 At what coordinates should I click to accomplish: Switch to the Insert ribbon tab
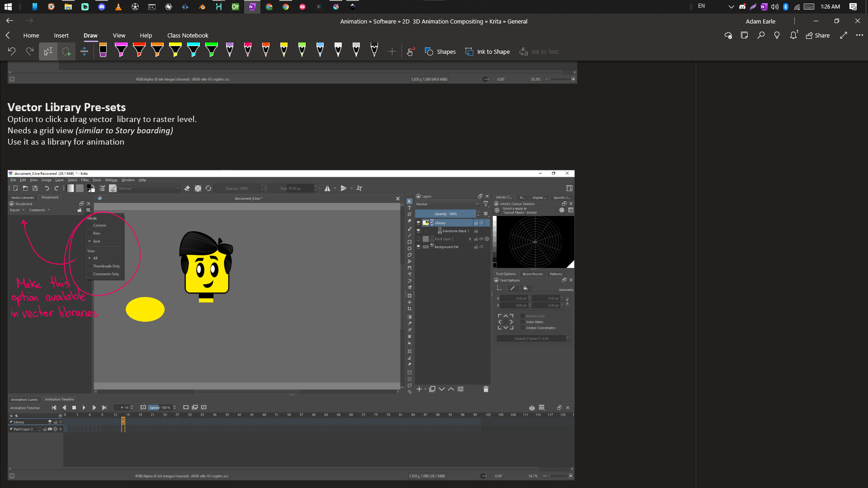click(61, 36)
